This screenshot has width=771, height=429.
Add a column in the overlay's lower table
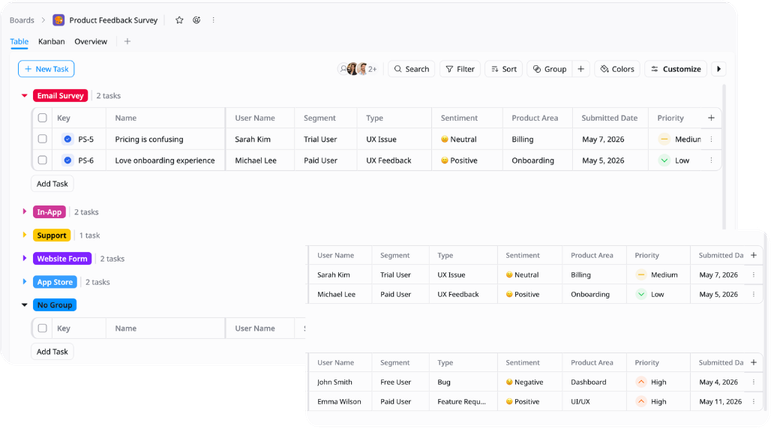coord(754,363)
